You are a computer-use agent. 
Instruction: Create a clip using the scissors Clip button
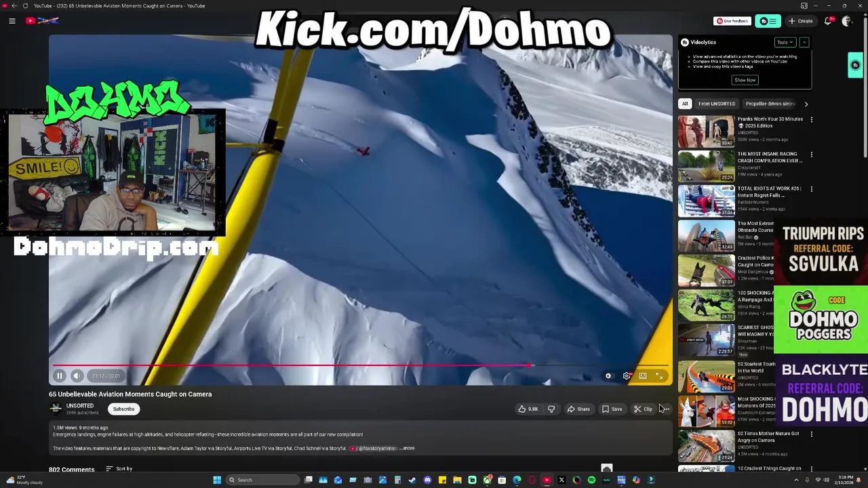pos(643,409)
